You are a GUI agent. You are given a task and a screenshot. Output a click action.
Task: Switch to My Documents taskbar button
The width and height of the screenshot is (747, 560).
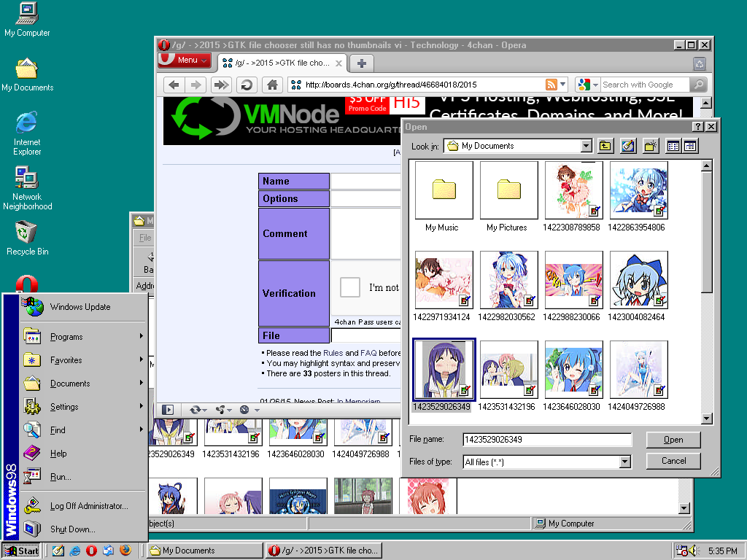[x=205, y=551]
